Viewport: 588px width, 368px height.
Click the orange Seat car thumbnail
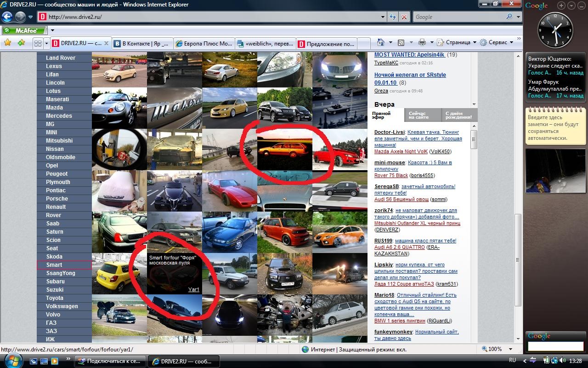click(x=340, y=232)
